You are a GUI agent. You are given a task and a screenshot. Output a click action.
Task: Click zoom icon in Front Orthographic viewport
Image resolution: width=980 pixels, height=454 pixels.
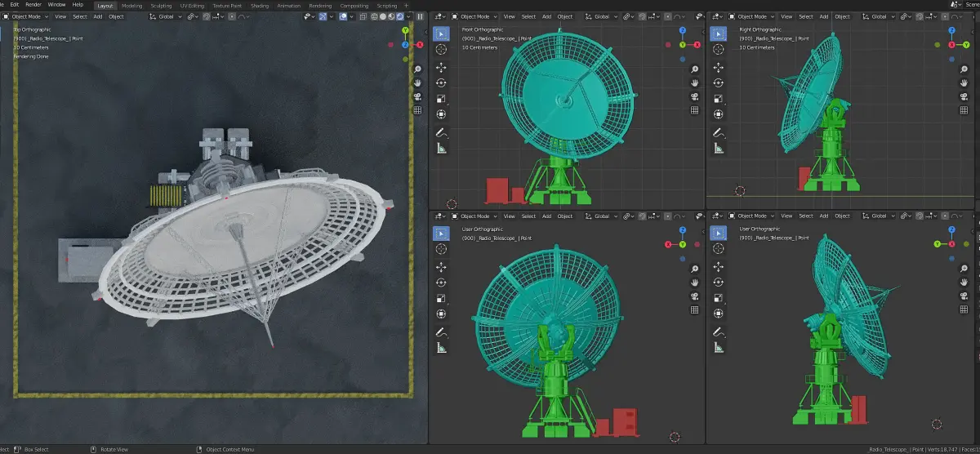(694, 69)
